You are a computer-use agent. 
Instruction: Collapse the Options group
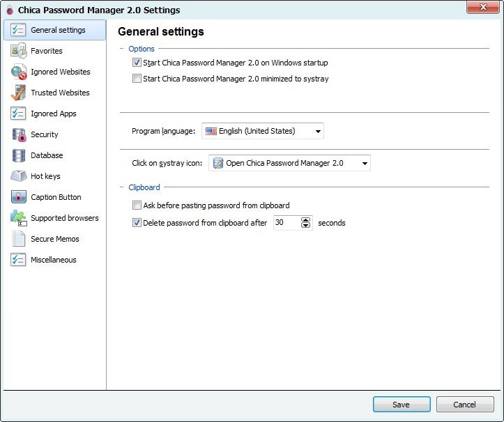[122, 49]
